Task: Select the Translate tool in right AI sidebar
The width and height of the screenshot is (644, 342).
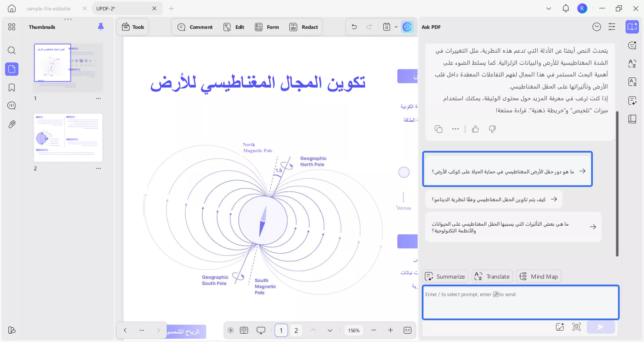Action: 492,276
